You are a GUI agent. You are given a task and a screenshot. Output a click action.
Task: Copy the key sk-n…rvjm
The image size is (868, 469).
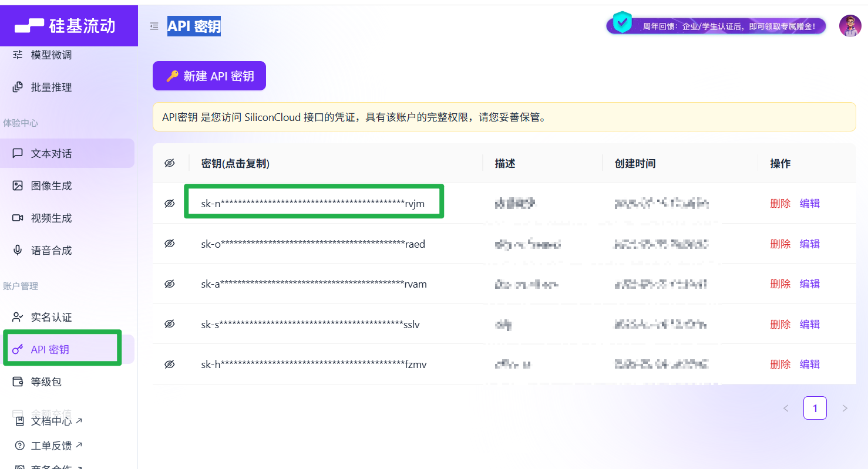click(312, 204)
